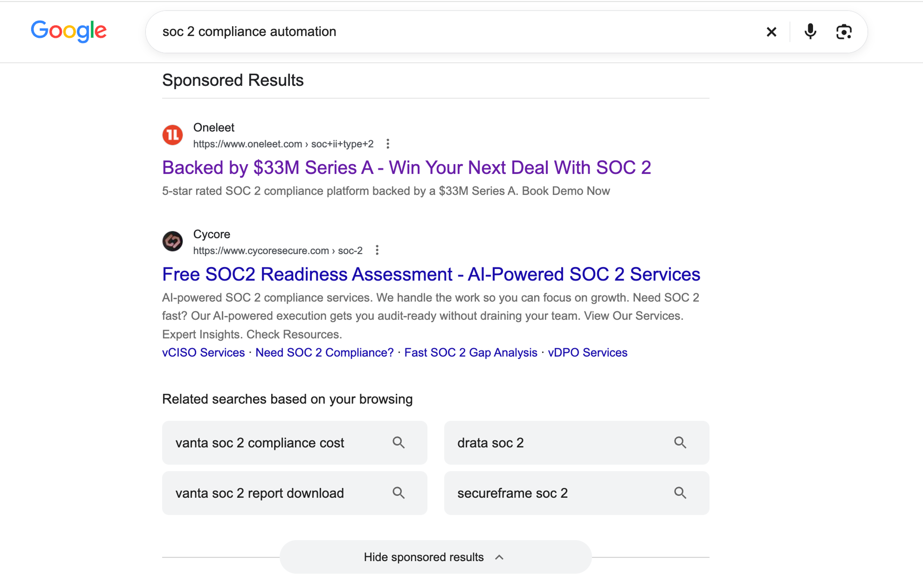
Task: Open the three-dot menu beside Oneleet URL
Action: click(388, 144)
